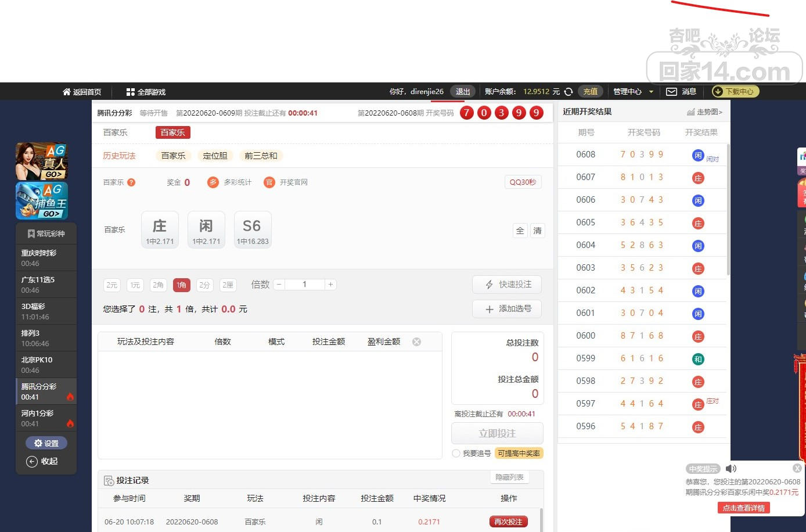Click the plus icon on 添加选号
Image resolution: width=806 pixels, height=532 pixels.
[490, 310]
